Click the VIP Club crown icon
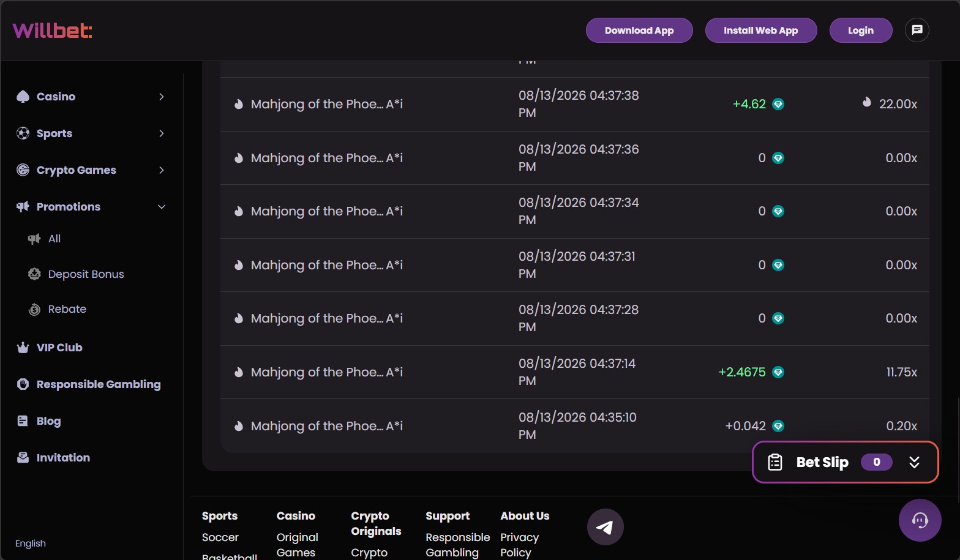 click(x=23, y=348)
